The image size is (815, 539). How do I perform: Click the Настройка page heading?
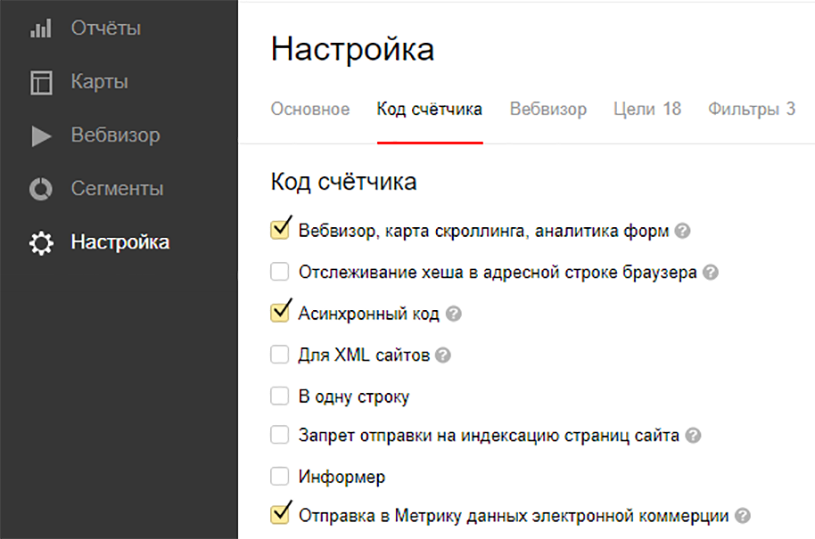pos(352,49)
